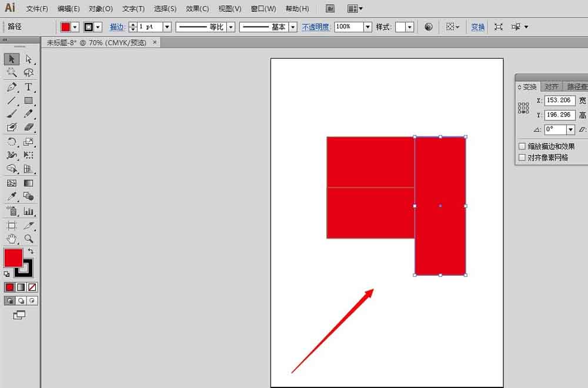
Task: Select the Artboard tool
Action: point(12,226)
